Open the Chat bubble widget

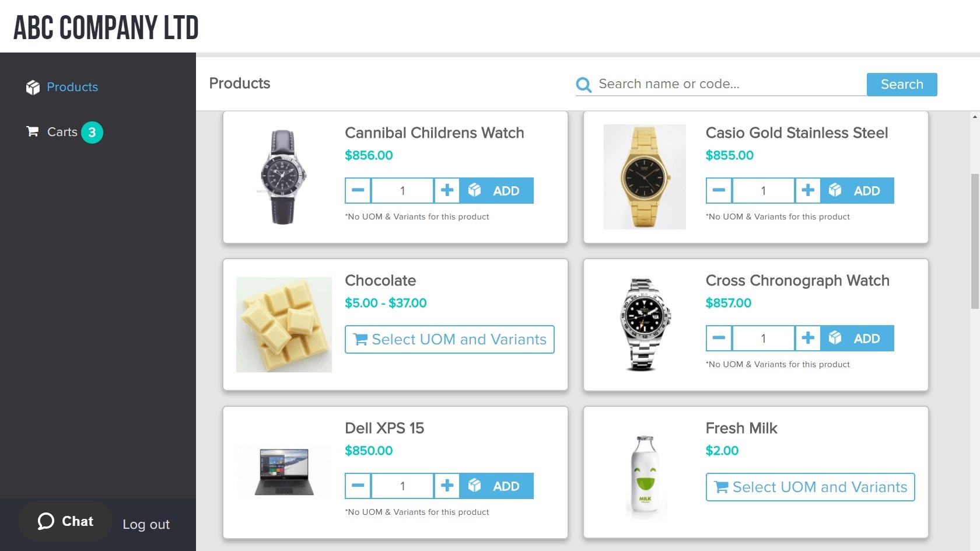pyautogui.click(x=65, y=521)
